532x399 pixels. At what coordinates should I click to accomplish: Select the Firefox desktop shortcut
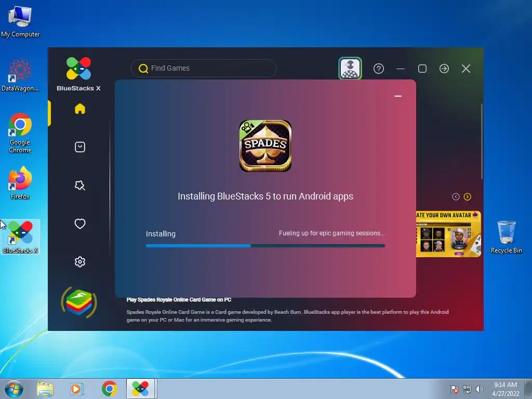tap(20, 183)
